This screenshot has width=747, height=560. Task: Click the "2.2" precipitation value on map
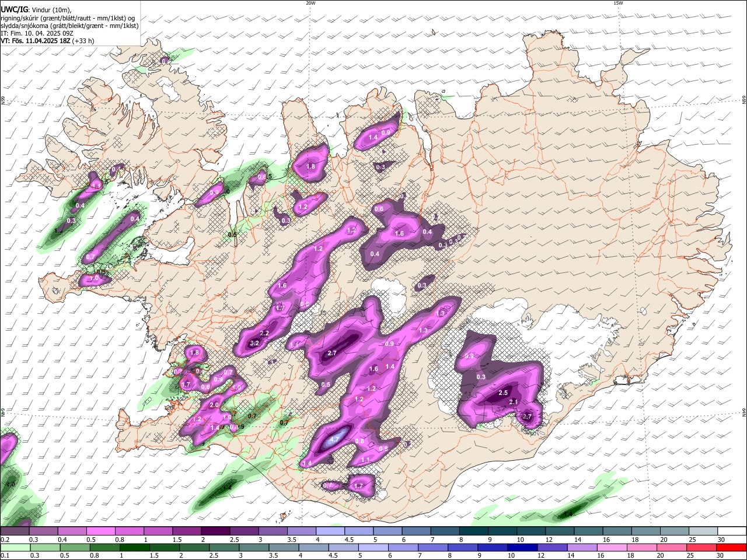(264, 333)
